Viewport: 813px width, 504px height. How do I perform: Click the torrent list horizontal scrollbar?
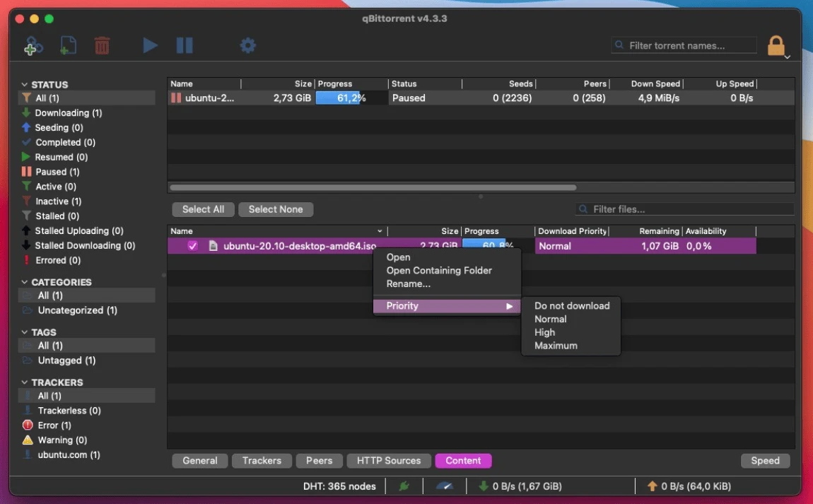373,188
